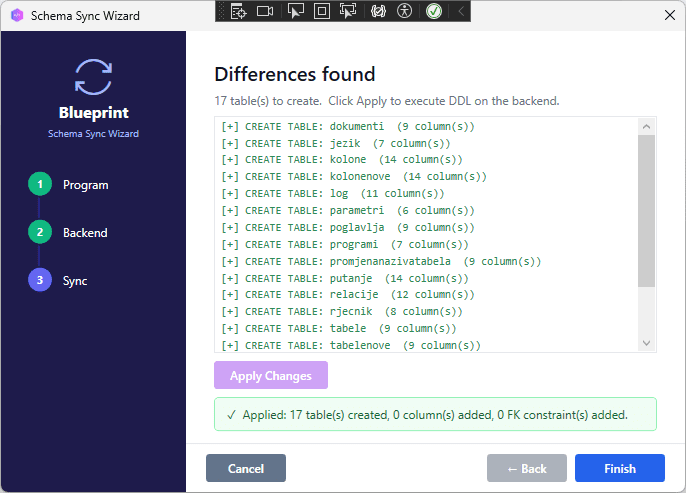Click the Schema Sync Wizard title bar app icon

click(16, 16)
